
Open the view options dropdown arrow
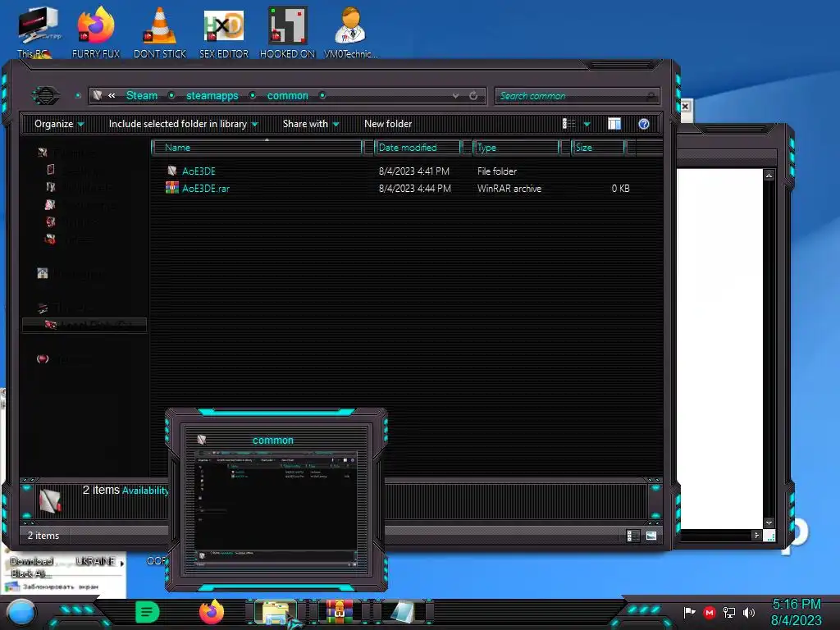coord(587,125)
